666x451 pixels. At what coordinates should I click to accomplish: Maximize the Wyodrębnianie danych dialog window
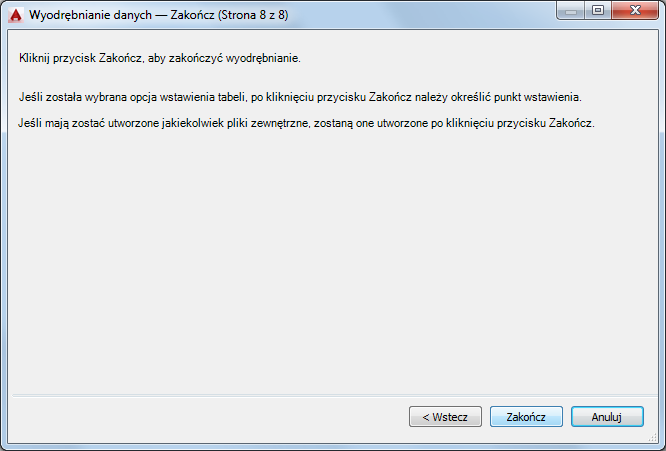599,12
